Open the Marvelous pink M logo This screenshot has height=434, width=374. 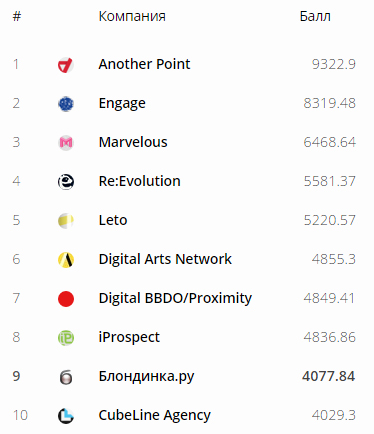(66, 143)
